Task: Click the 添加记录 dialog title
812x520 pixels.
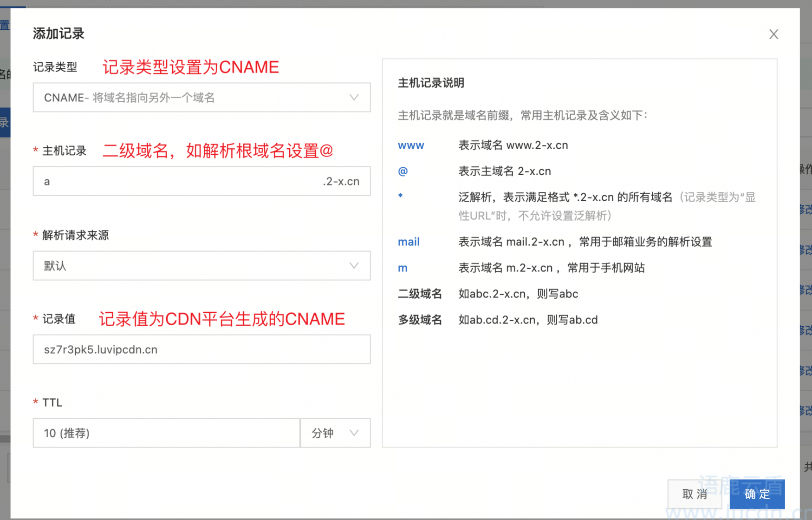Action: click(58, 34)
